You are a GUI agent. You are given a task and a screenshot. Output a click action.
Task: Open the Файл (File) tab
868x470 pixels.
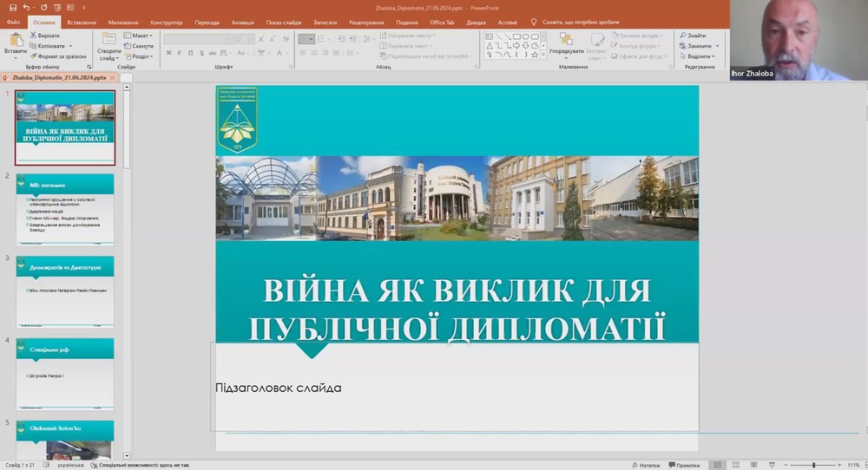coord(13,23)
